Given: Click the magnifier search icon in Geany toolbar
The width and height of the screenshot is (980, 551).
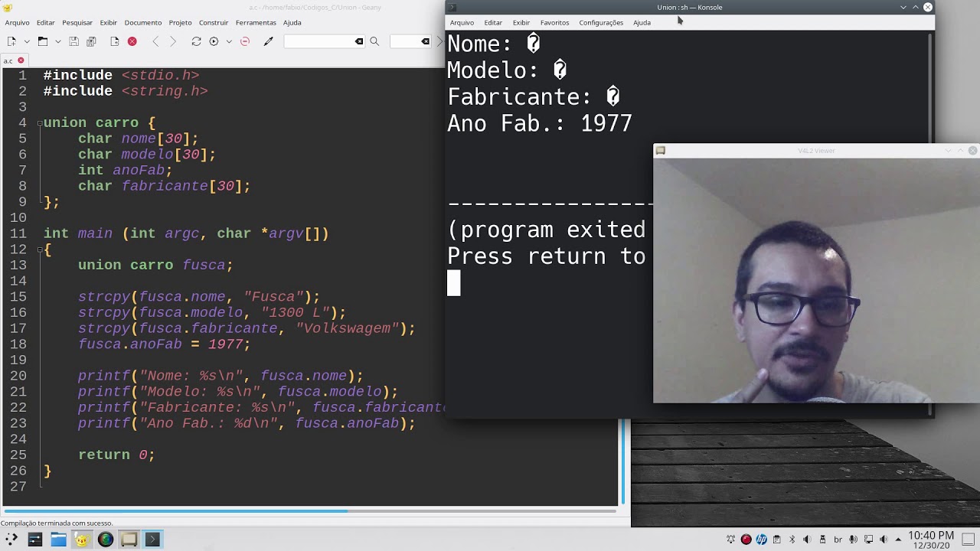Looking at the screenshot, I should click(374, 41).
